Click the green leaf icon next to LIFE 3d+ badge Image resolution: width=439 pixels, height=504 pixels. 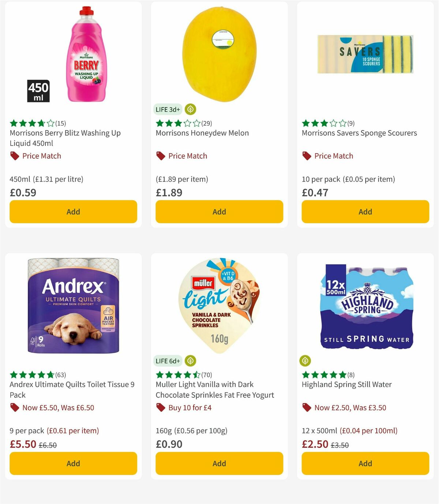190,109
